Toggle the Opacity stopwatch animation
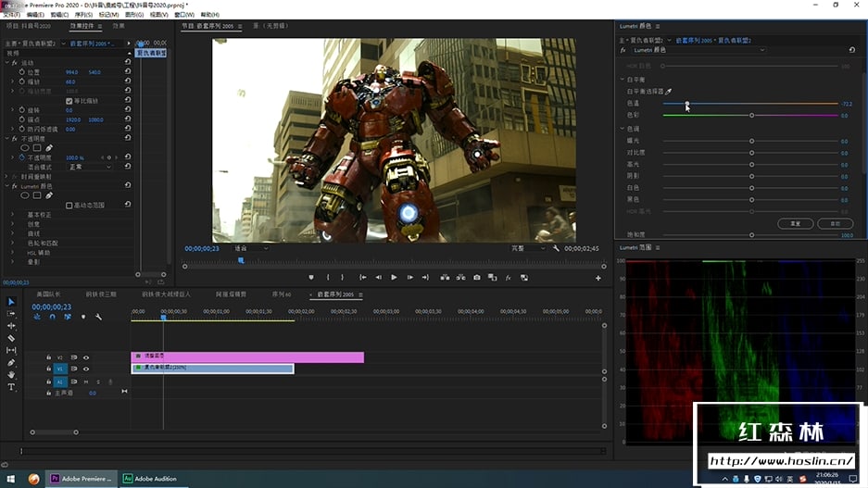868x488 pixels. pos(22,157)
